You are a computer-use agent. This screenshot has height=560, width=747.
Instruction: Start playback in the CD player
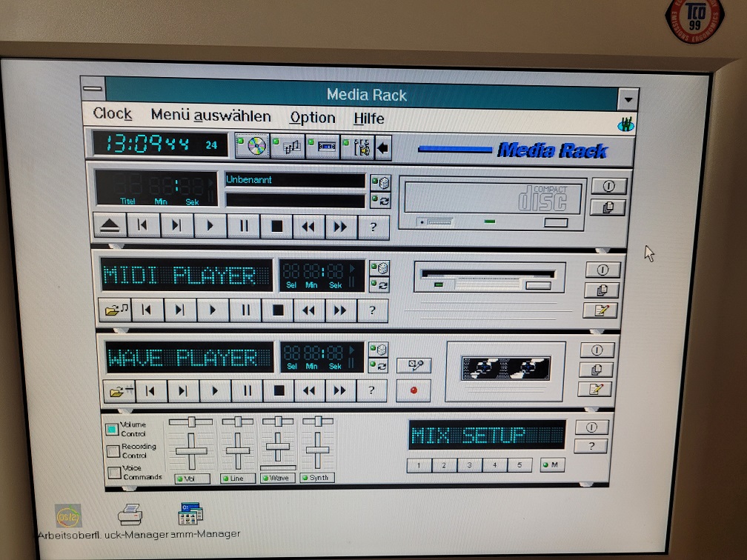click(x=210, y=226)
